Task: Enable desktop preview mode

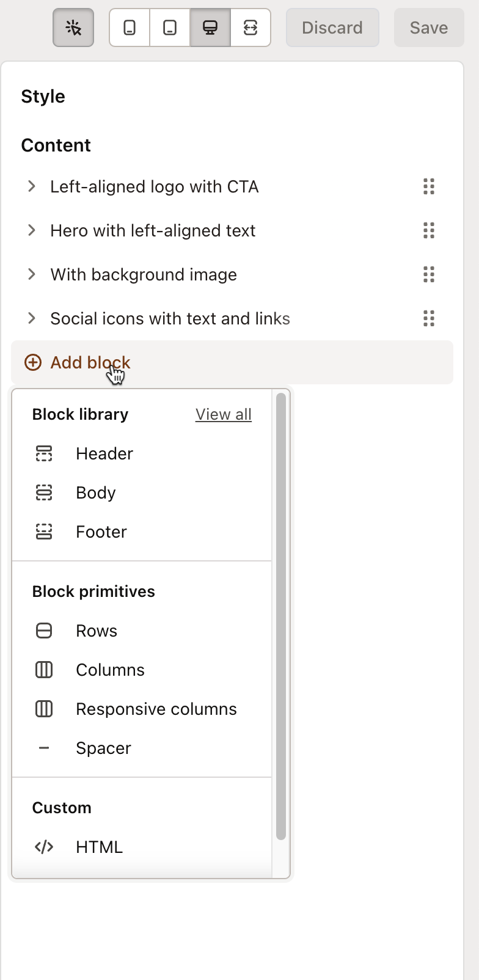Action: pyautogui.click(x=210, y=27)
